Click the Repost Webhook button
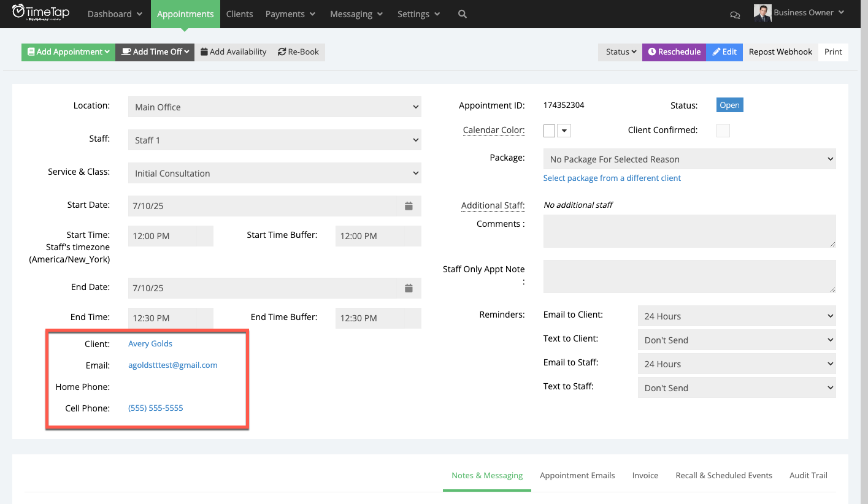 pyautogui.click(x=780, y=52)
